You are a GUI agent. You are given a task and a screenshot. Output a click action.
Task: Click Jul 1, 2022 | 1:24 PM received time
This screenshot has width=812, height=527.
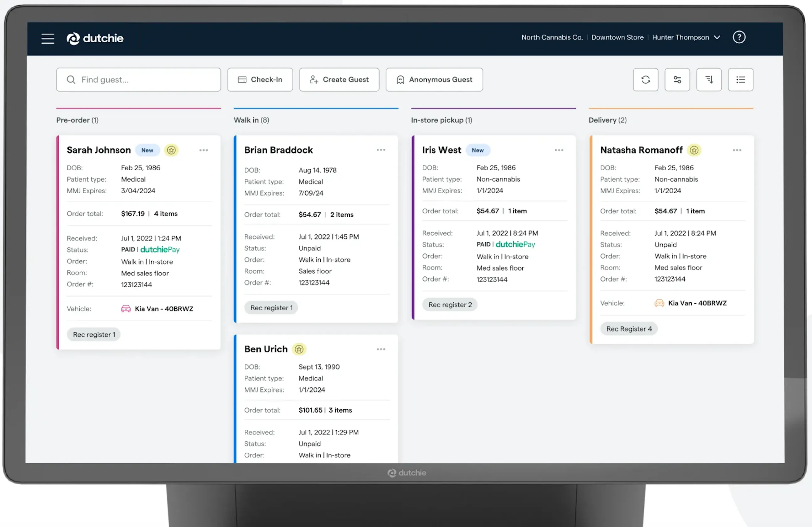point(151,238)
